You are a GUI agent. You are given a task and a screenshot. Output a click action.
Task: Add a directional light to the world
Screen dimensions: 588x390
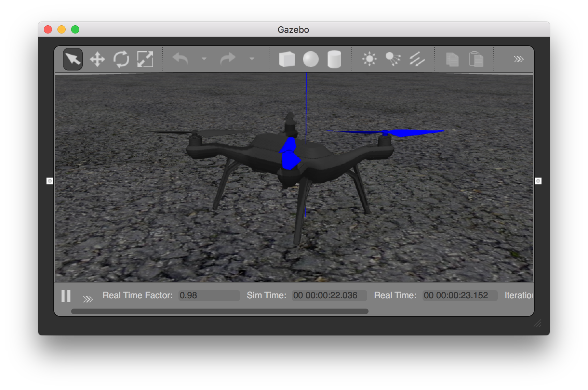[417, 59]
